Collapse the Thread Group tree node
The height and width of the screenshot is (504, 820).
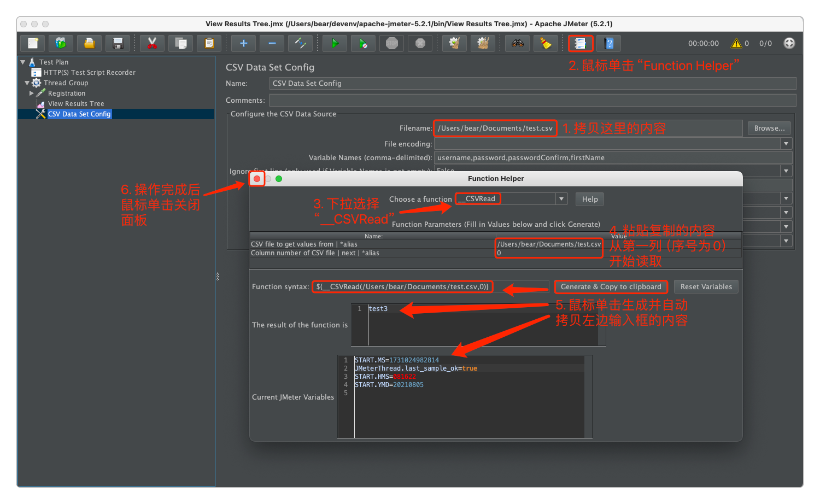click(x=27, y=83)
